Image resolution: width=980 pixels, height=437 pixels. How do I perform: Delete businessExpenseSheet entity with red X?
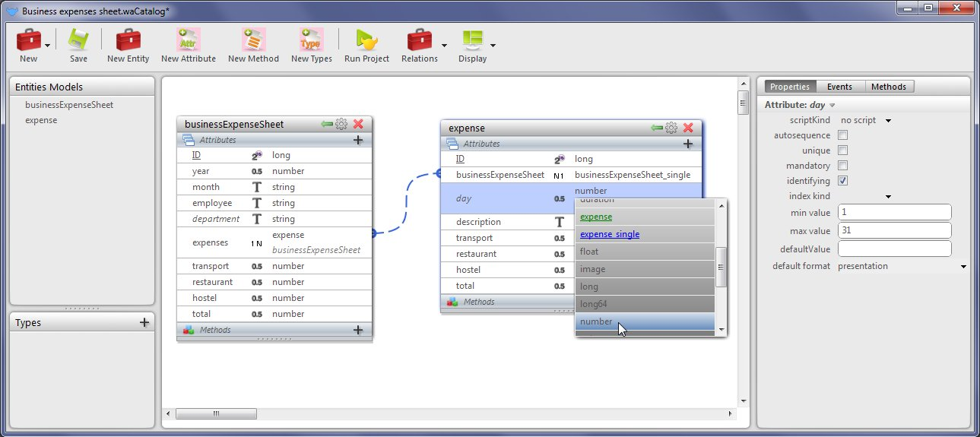(x=358, y=124)
